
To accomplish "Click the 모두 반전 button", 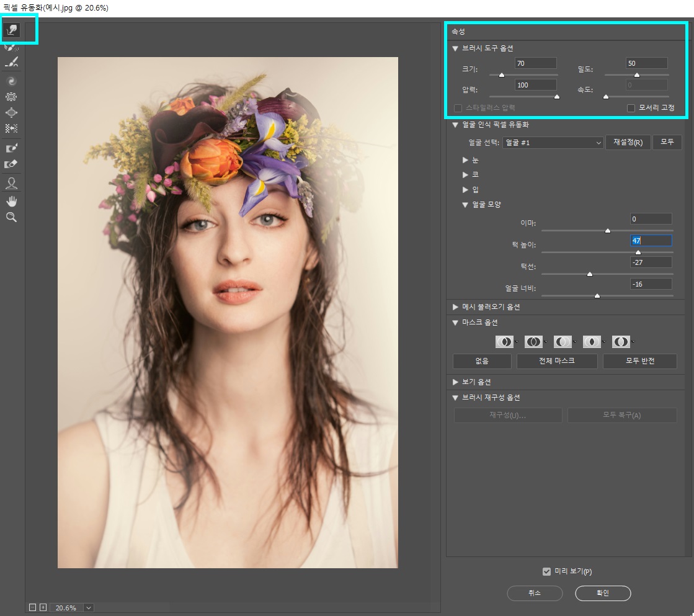I will (x=640, y=361).
